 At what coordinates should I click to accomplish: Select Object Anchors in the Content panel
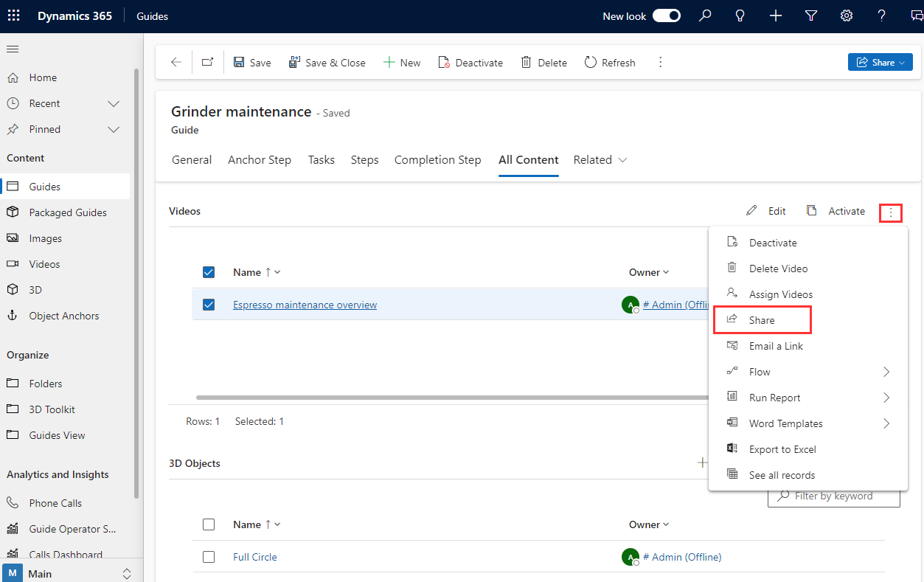[x=63, y=315]
